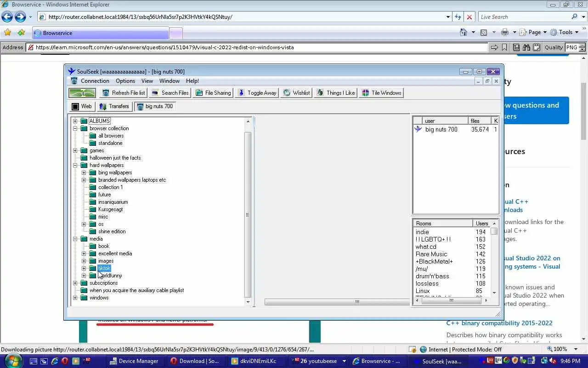Expand the os folder node
This screenshot has height=368, width=588.
click(x=84, y=224)
